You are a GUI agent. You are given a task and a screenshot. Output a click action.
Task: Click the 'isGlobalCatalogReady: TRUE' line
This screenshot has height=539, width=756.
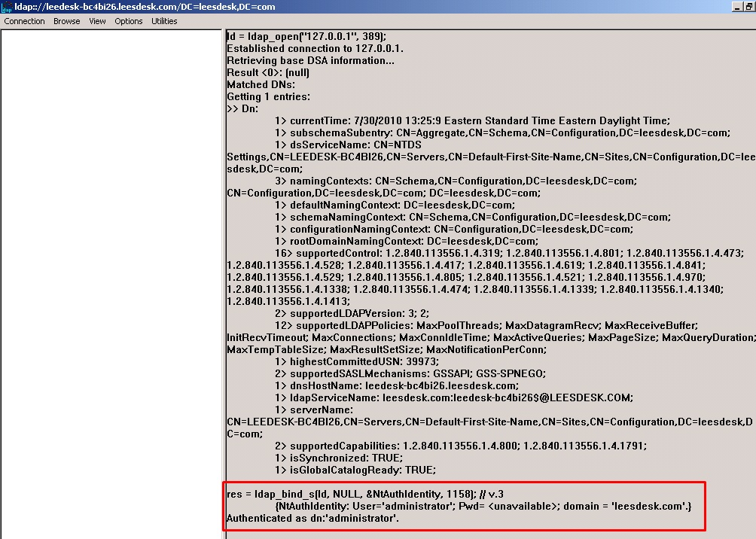(x=355, y=470)
